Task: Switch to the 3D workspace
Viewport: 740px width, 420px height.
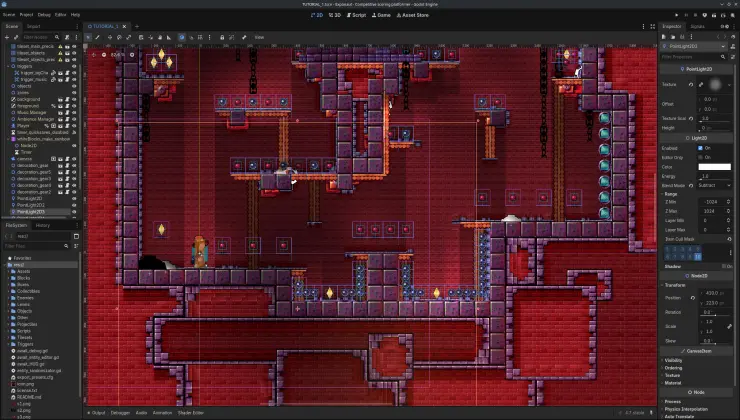Action: pos(335,15)
